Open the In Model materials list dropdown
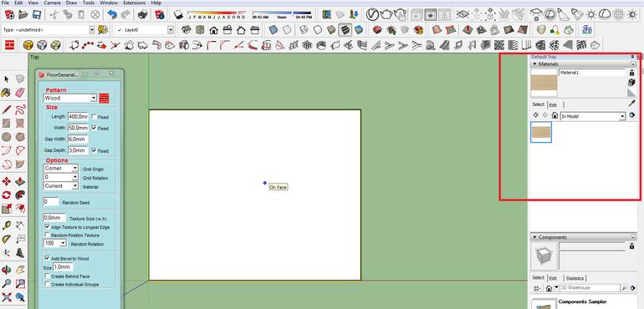644x309 pixels. coord(622,117)
